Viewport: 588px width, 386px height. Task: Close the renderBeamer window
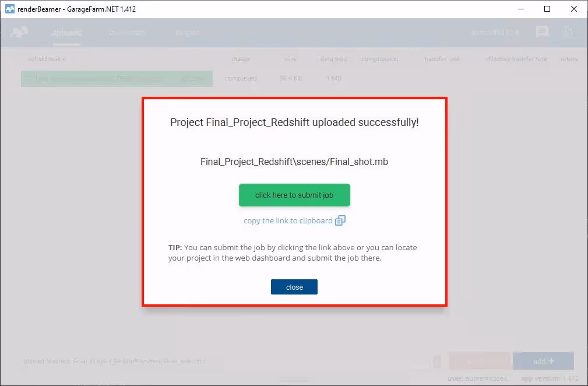[x=574, y=9]
